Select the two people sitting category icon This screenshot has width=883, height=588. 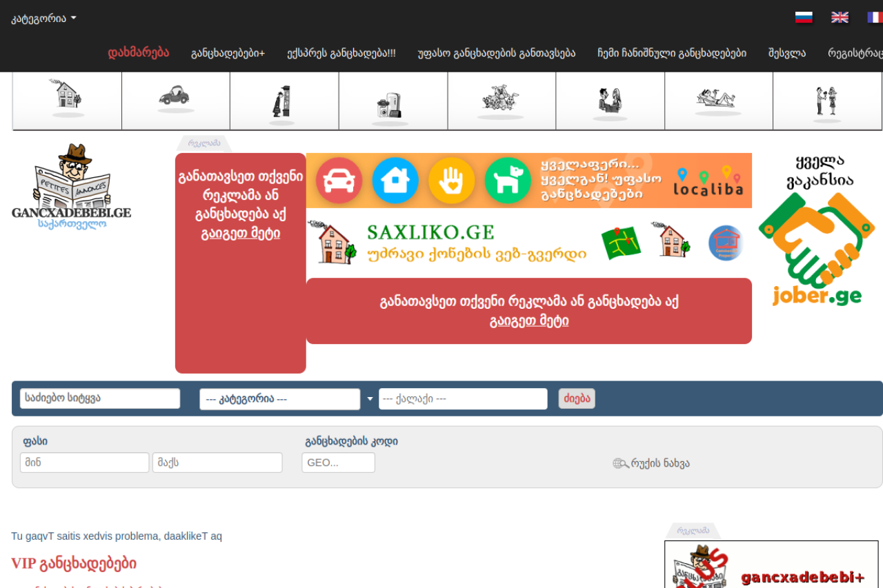610,103
